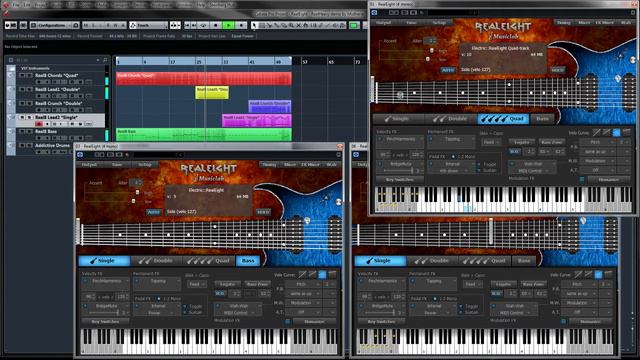Tick the Sustain checkbox in bottom-left RealEight window
This screenshot has width=640, height=360.
point(185,312)
